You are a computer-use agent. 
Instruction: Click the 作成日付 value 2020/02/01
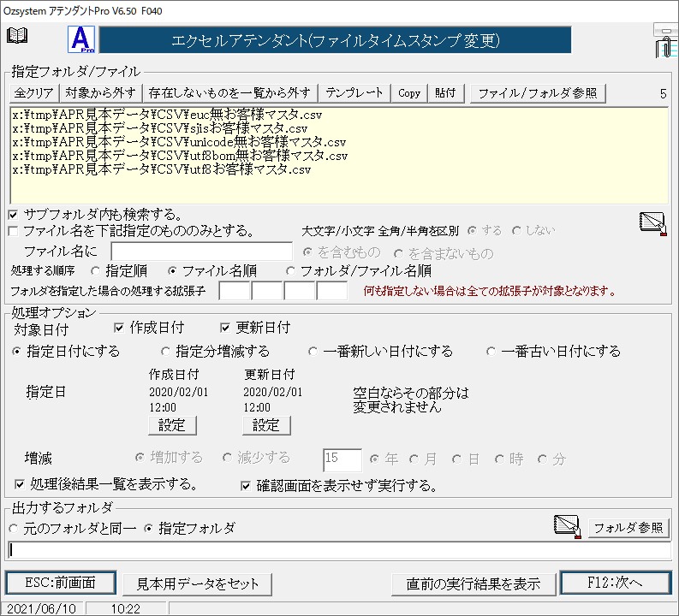pos(179,393)
